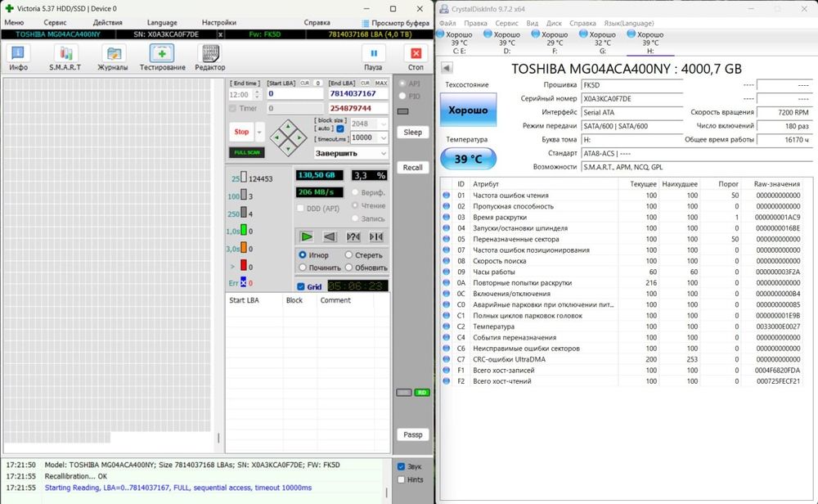The image size is (818, 504).
Task: Open the Действия menu
Action: [x=107, y=22]
